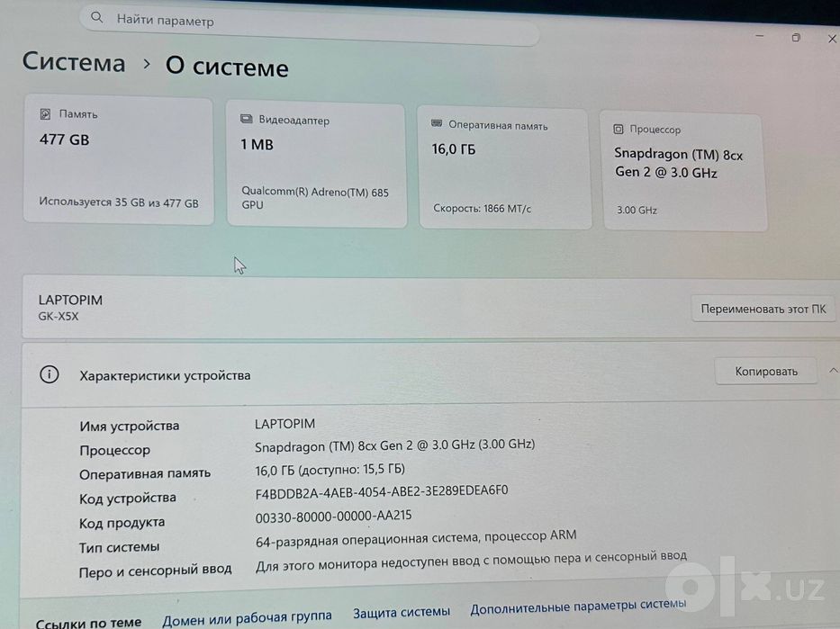Click the Процессор card icon

pos(619,129)
